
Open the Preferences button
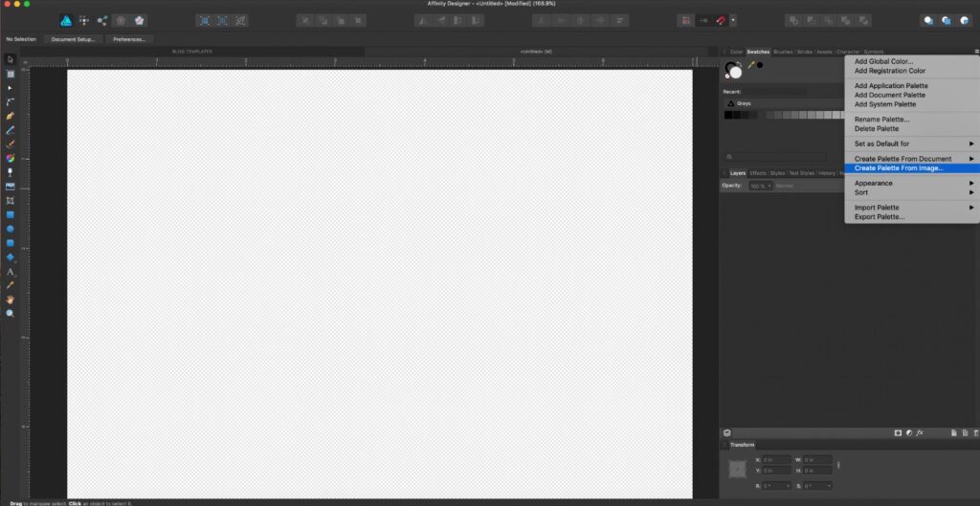(x=129, y=39)
